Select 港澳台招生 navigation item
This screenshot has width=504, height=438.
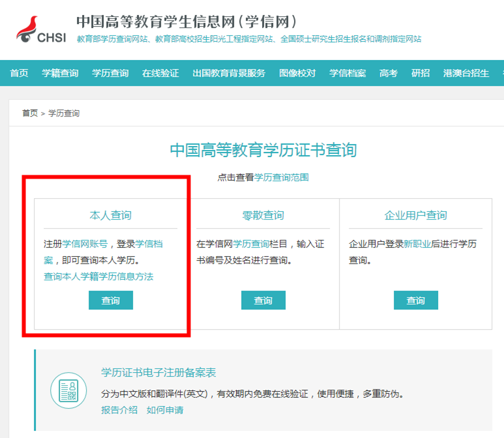(466, 73)
